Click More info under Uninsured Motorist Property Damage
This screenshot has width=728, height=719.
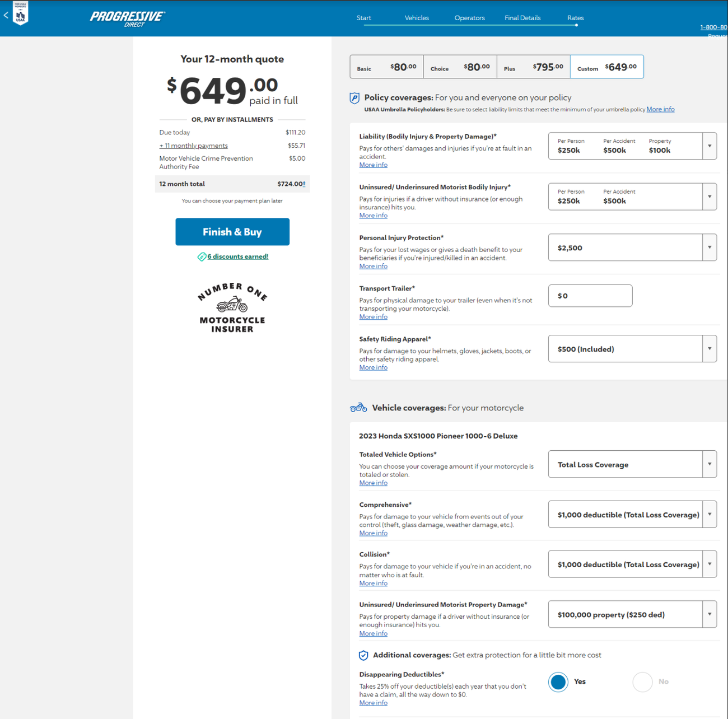tap(374, 633)
